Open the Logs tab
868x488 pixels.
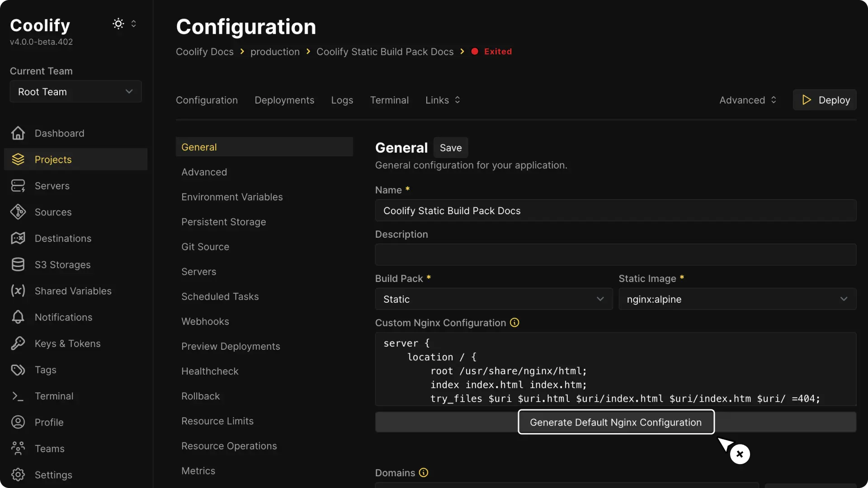[x=342, y=100]
